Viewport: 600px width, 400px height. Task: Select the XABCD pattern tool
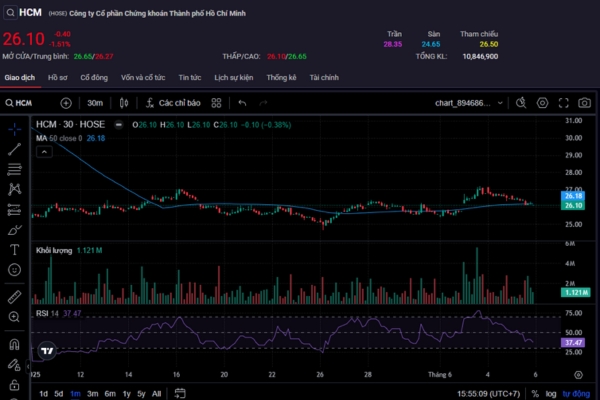click(15, 189)
